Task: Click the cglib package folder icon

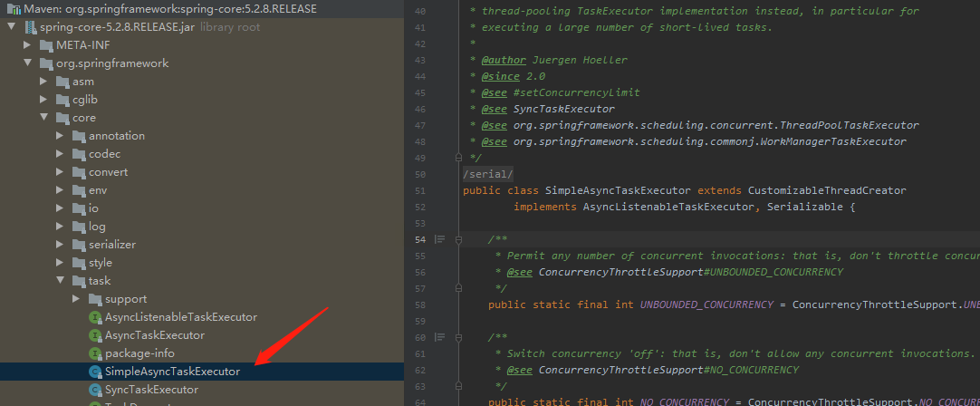Action: click(x=62, y=100)
